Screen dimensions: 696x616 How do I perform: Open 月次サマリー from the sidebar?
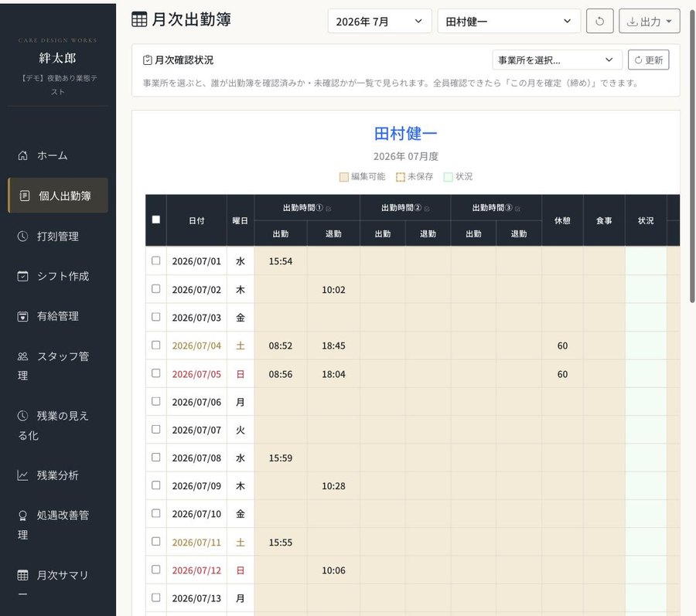[x=58, y=584]
